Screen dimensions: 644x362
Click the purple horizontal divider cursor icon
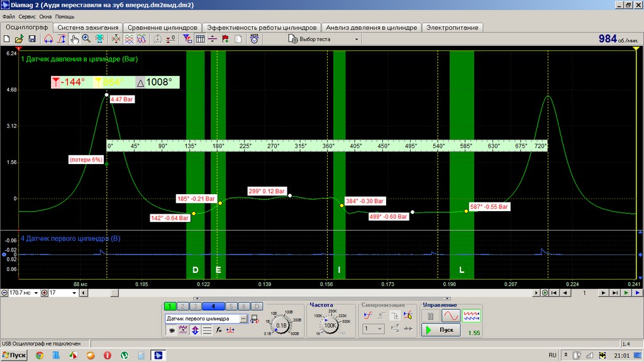[x=213, y=39]
